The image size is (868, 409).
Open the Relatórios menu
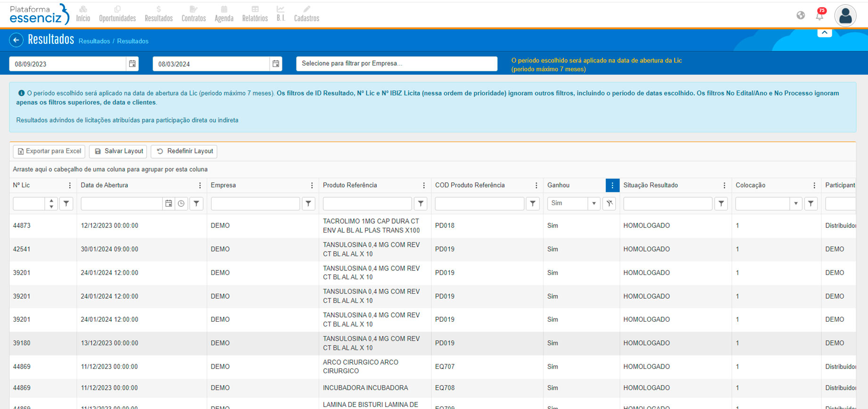click(255, 14)
